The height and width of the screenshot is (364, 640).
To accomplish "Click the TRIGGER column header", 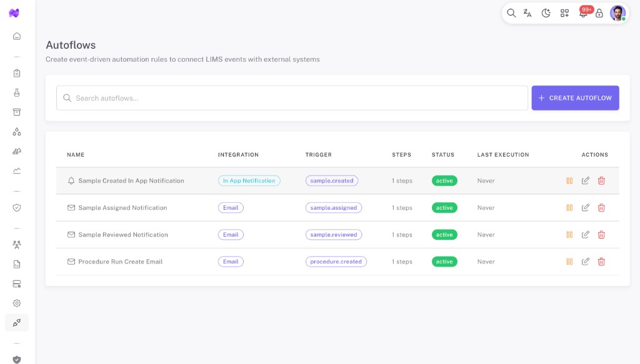I will click(318, 154).
